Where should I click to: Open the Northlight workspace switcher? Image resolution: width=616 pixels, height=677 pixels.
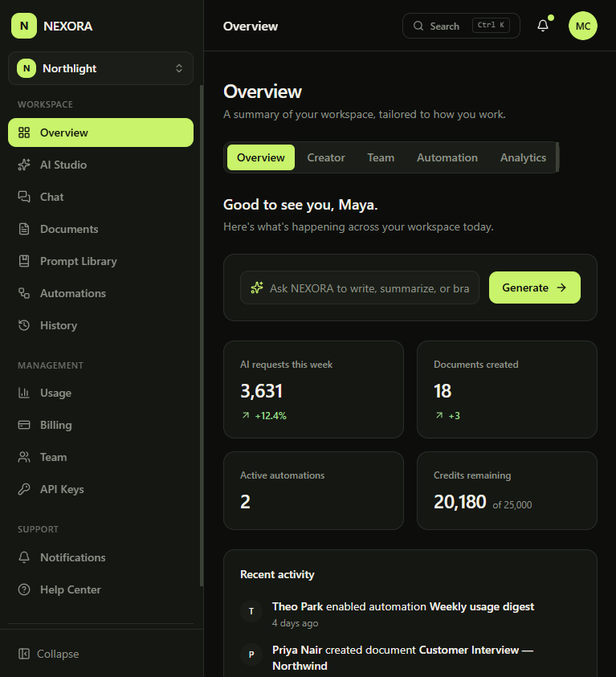[100, 68]
